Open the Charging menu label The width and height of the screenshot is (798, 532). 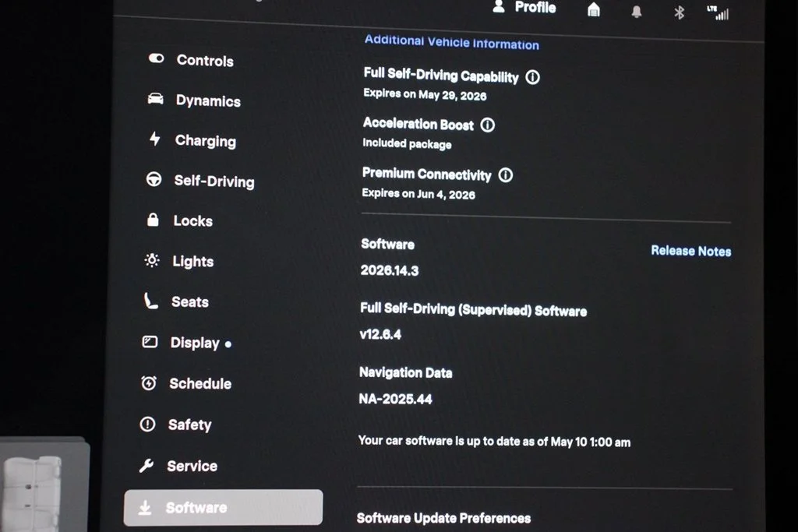tap(206, 141)
